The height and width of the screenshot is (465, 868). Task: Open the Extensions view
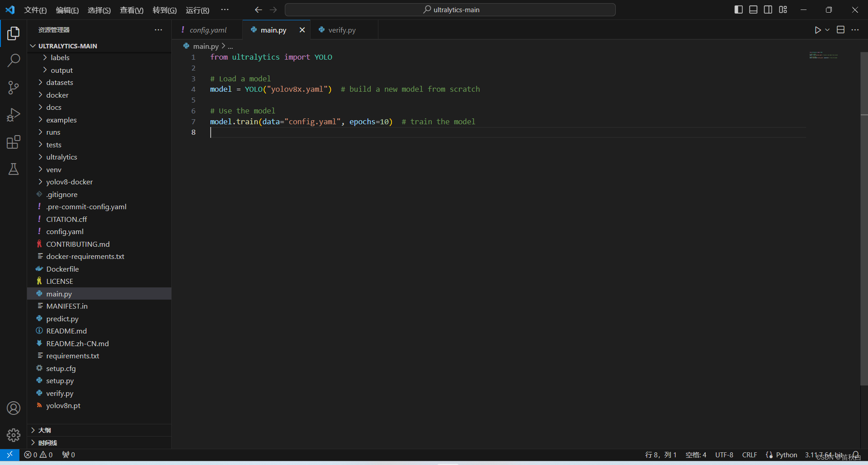14,142
